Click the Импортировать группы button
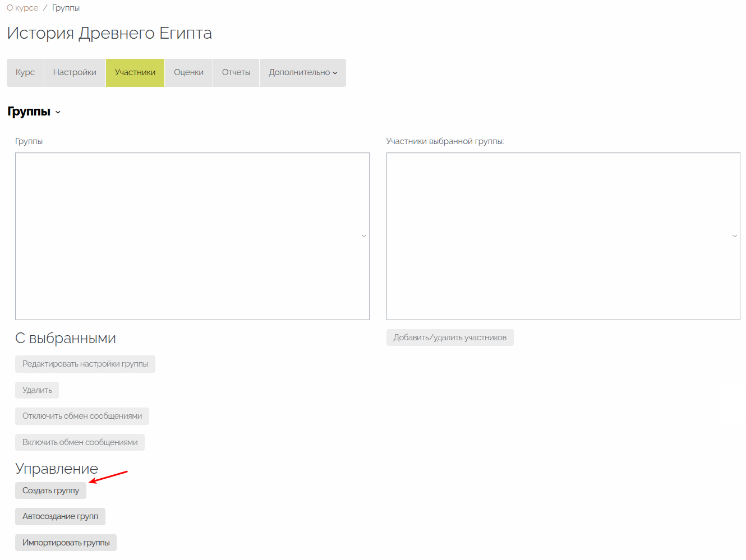The width and height of the screenshot is (746, 560). 66,543
